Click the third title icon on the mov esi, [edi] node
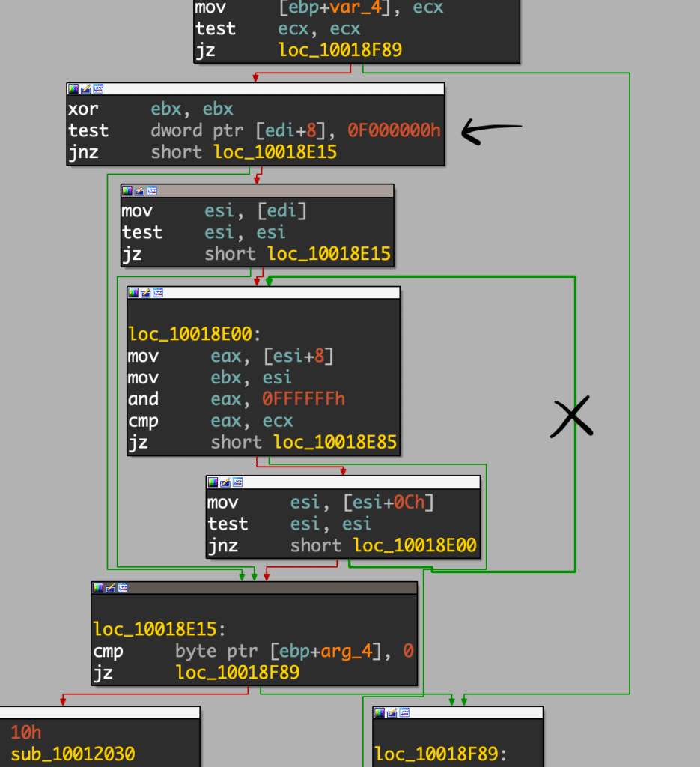700x767 pixels. (x=152, y=191)
